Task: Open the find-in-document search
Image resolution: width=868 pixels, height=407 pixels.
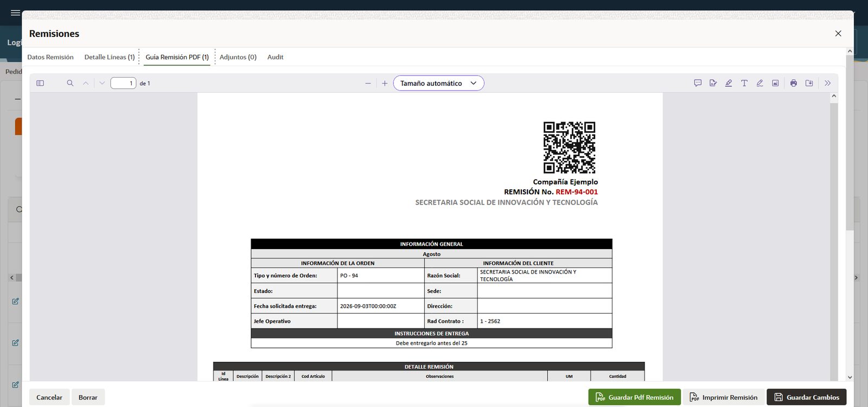Action: 70,83
